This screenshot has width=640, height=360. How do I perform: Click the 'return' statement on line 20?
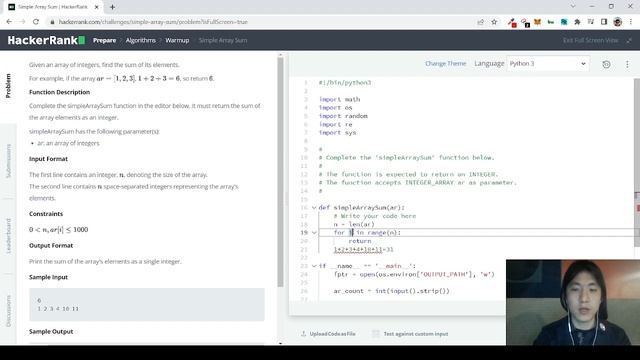point(360,241)
